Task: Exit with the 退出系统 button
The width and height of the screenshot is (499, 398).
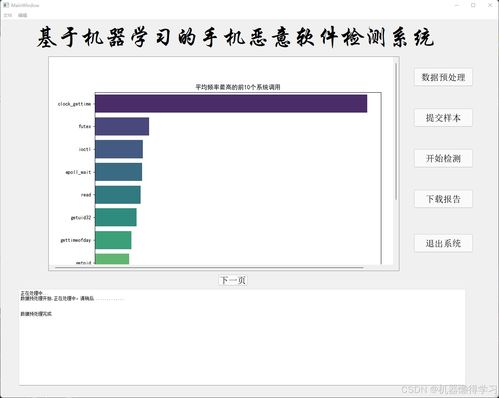Action: [x=443, y=243]
